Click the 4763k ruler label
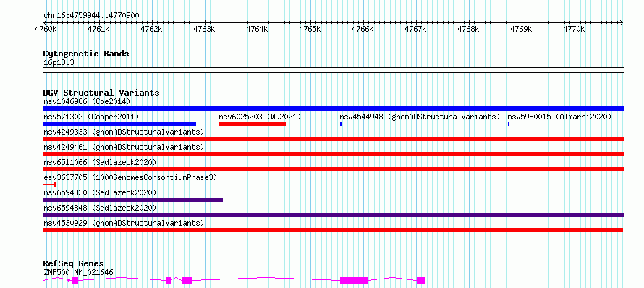The height and width of the screenshot is (288, 644). [x=205, y=29]
